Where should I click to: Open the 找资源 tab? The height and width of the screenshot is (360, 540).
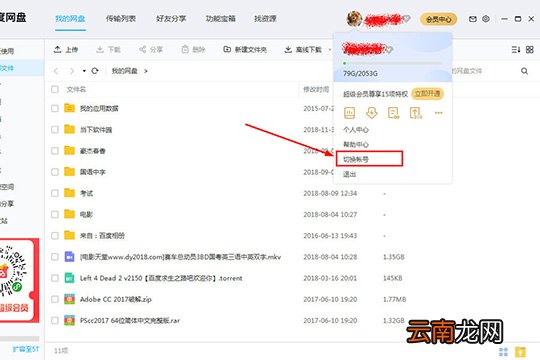pyautogui.click(x=265, y=19)
